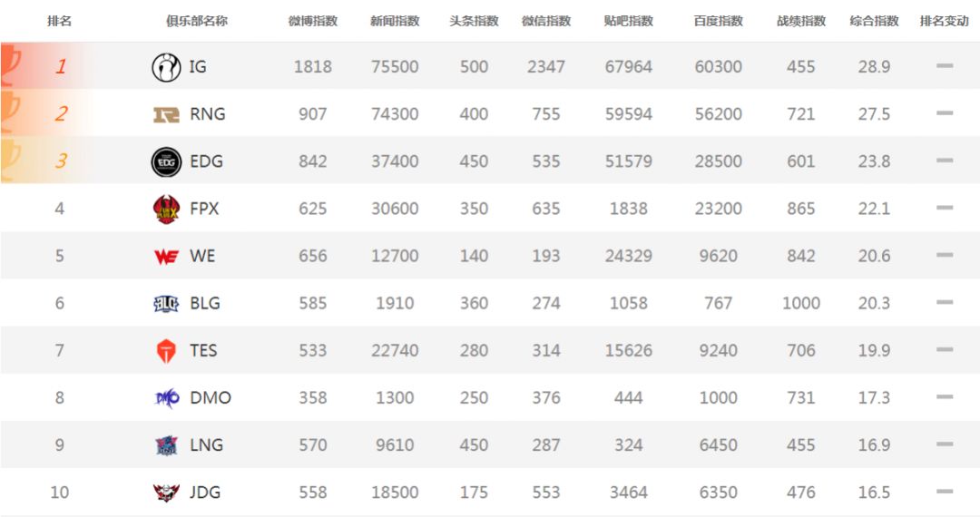Click the 俱乐部名称 column header
The width and height of the screenshot is (980, 517).
[x=197, y=21]
